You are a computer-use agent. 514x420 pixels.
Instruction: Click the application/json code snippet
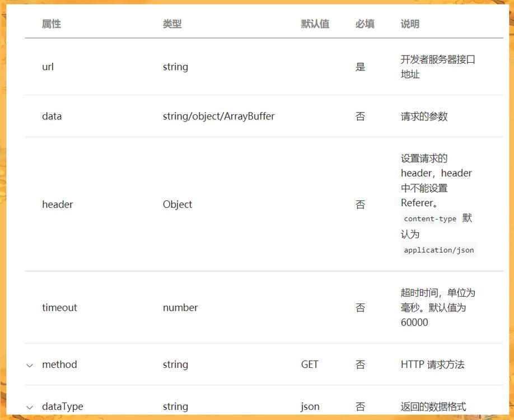[x=437, y=250]
